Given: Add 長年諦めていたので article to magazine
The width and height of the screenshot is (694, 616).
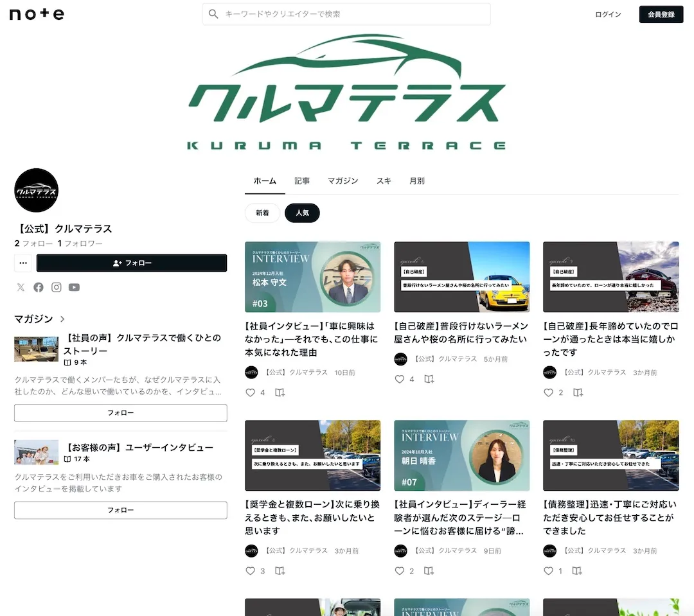Looking at the screenshot, I should (x=578, y=392).
